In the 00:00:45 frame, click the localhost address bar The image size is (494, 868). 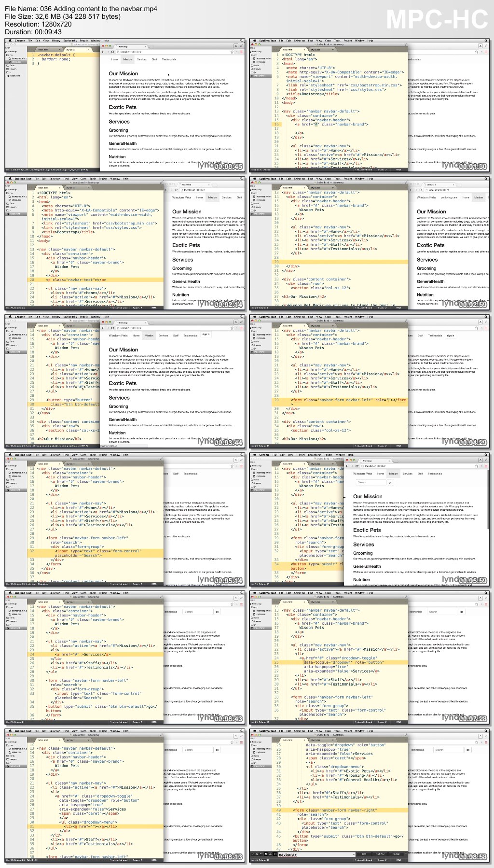(176, 52)
